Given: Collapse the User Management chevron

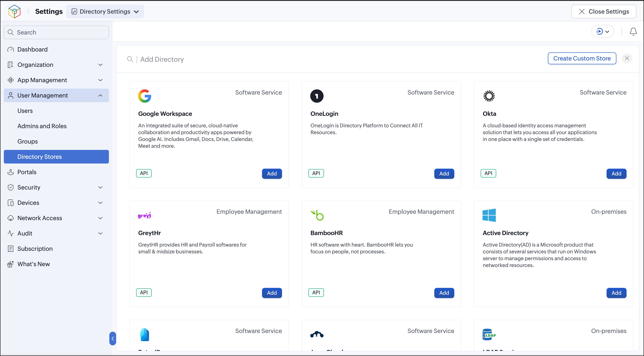Looking at the screenshot, I should [x=101, y=95].
